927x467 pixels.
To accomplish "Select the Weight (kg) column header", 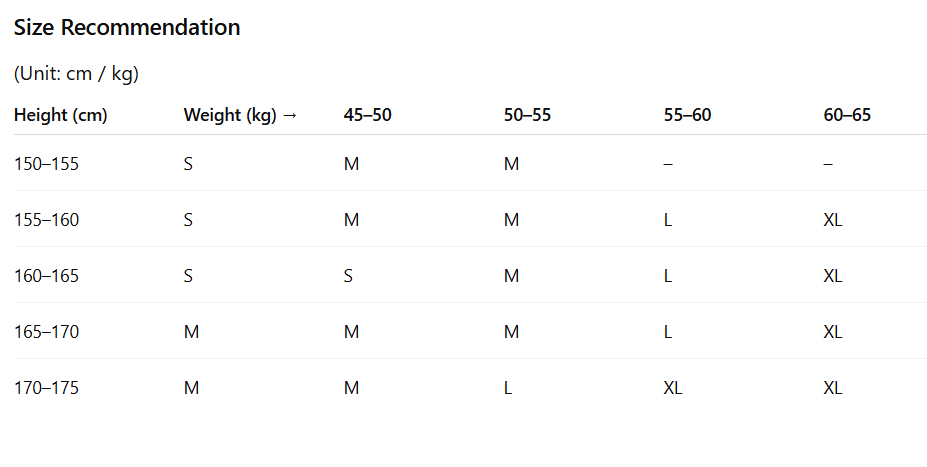I will (x=240, y=115).
